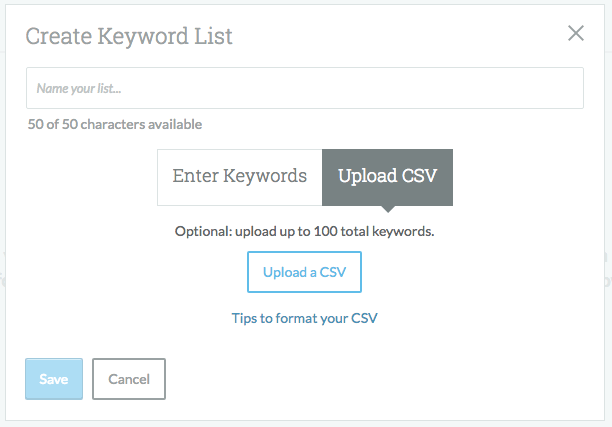The width and height of the screenshot is (612, 427).
Task: Click the characters available counter text
Action: coord(115,124)
